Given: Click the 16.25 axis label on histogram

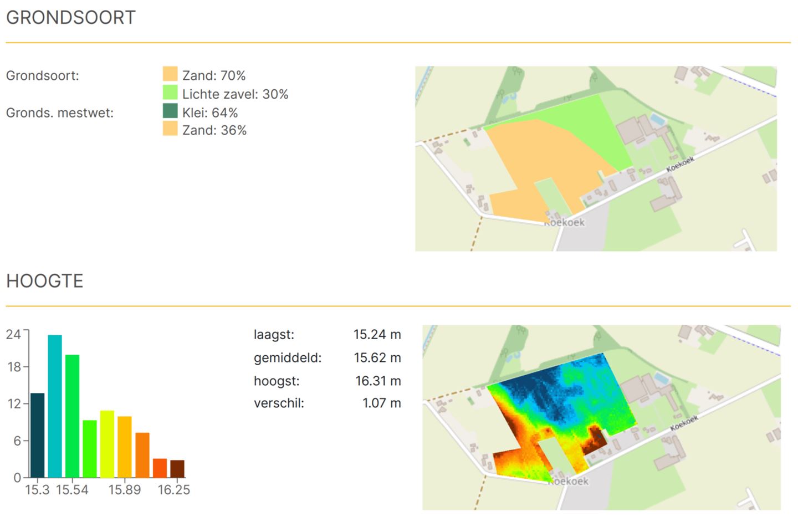Looking at the screenshot, I should click(x=174, y=490).
